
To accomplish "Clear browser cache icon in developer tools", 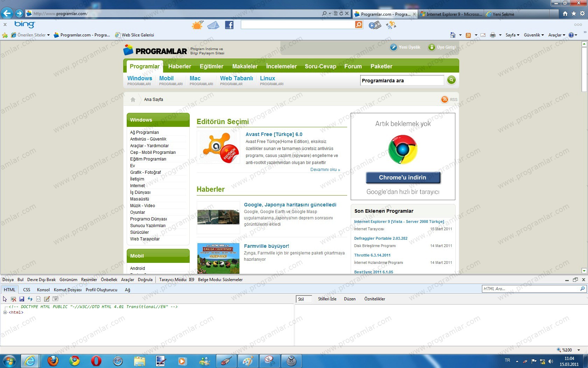I will click(13, 299).
